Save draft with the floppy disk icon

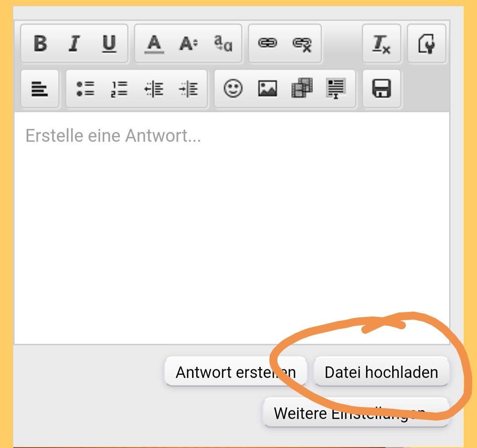pyautogui.click(x=382, y=89)
